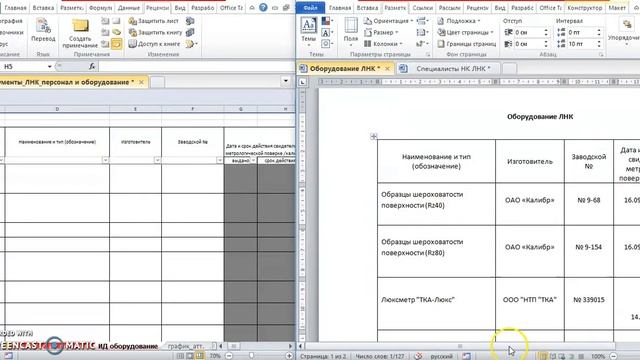Image resolution: width=640 pixels, height=360 pixels.
Task: Open Поля margins dropdown in Word
Action: coord(351,31)
